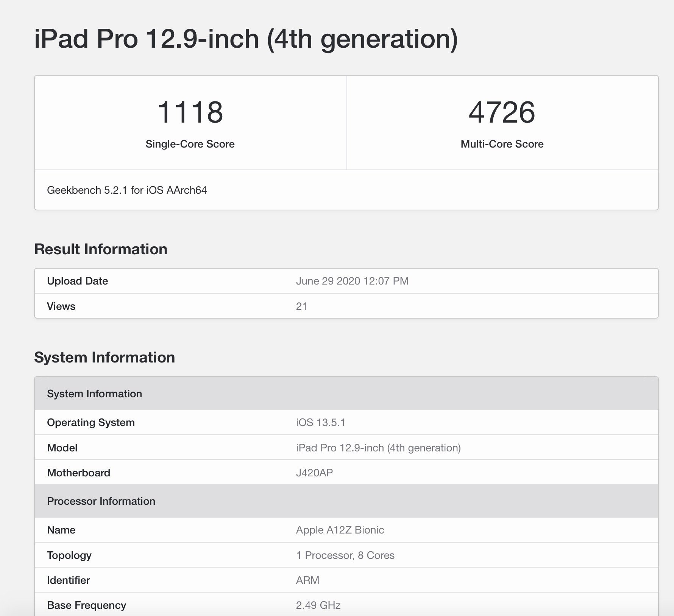Click the large System Information section heading
Viewport: 674px width, 616px height.
point(105,358)
